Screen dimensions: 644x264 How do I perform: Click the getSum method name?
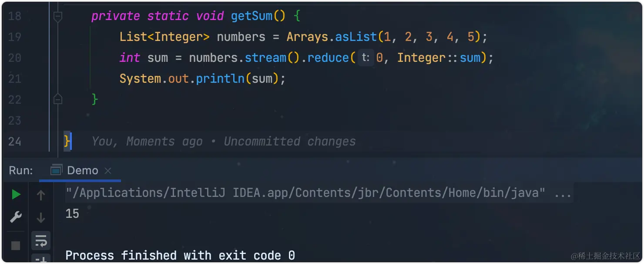(x=252, y=17)
